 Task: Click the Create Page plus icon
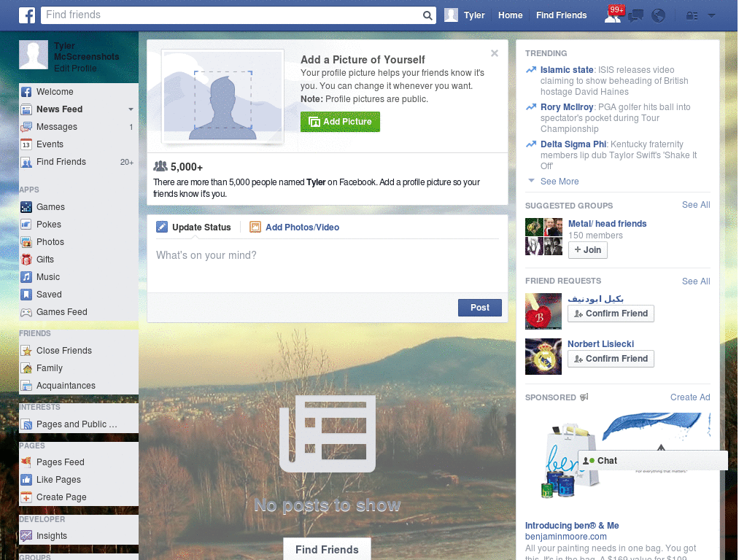[26, 497]
